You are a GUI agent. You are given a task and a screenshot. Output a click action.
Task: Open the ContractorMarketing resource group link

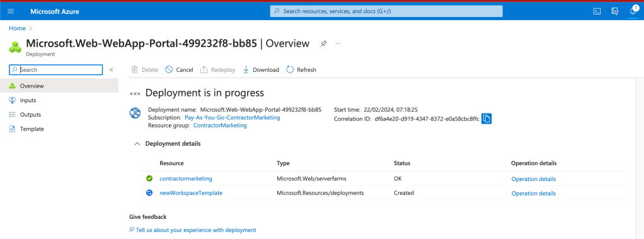tap(220, 125)
